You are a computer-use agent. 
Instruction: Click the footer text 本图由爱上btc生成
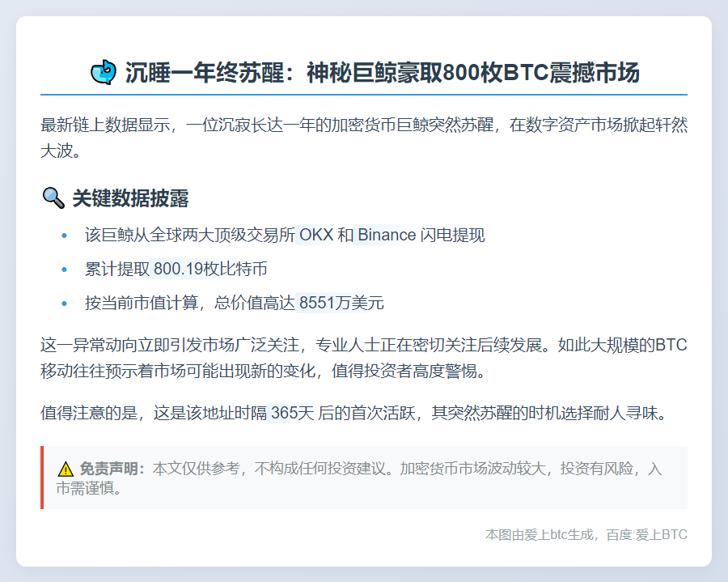(538, 534)
